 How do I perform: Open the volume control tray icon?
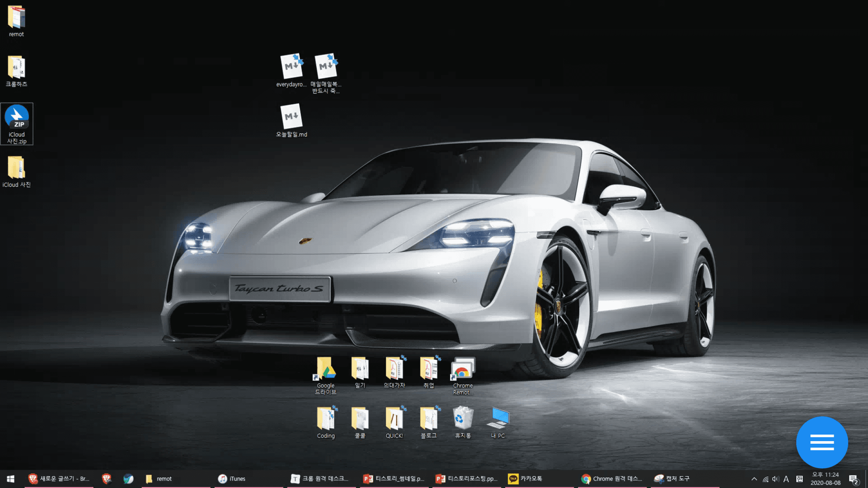776,479
